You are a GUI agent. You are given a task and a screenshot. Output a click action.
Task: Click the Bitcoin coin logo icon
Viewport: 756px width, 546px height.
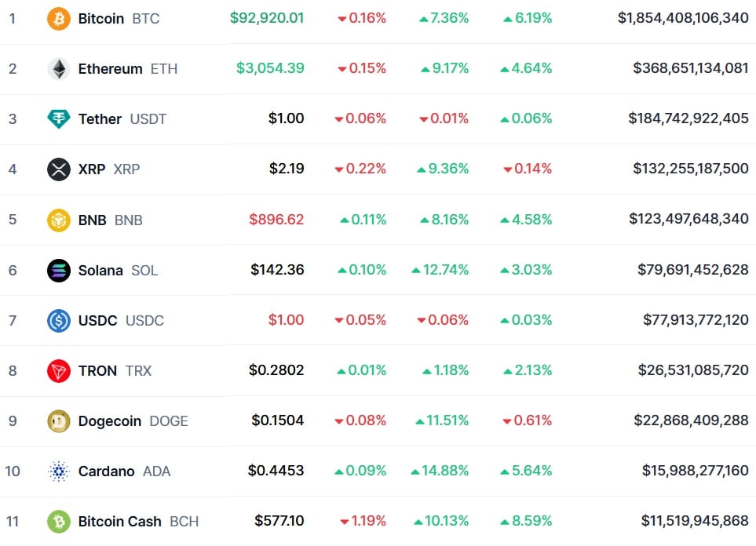pos(59,18)
